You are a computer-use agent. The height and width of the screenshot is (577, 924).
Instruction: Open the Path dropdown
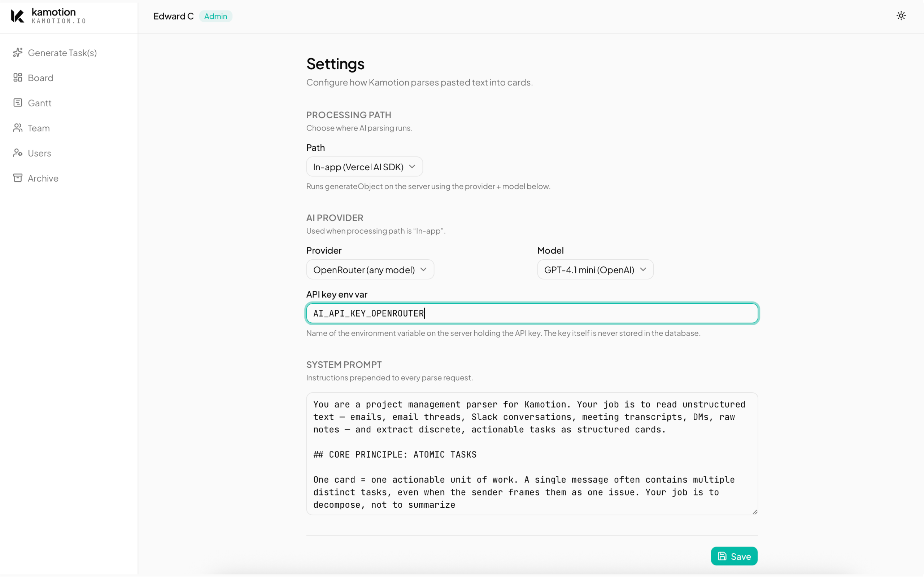(364, 167)
